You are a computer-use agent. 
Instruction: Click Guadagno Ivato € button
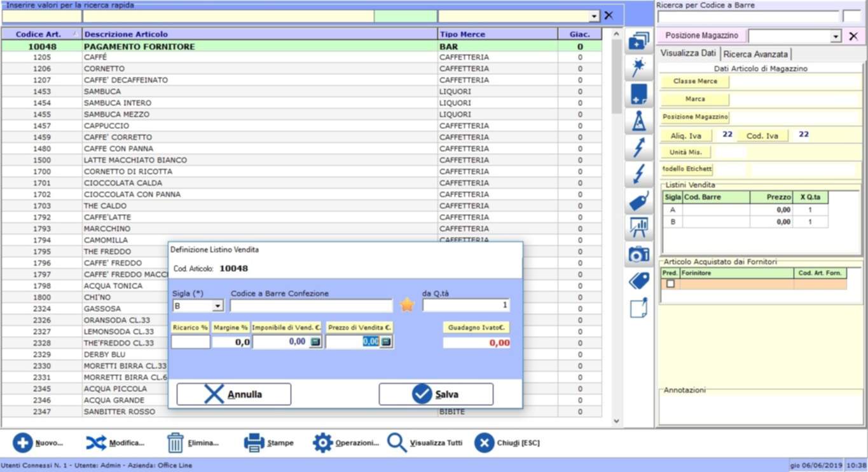point(476,327)
